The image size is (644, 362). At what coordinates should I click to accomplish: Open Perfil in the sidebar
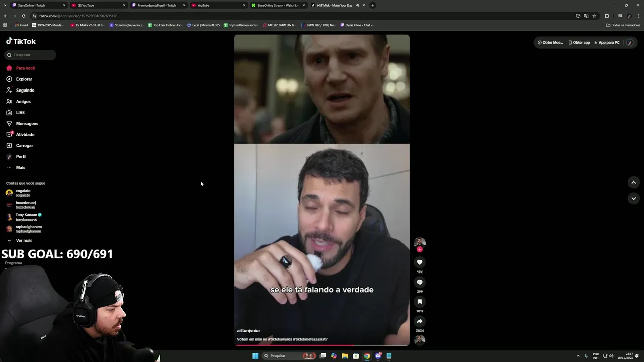16,156
